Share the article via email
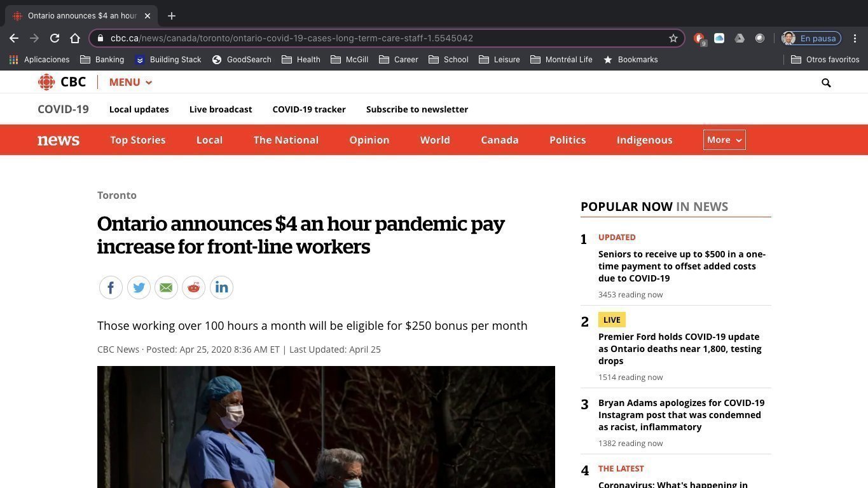This screenshot has width=868, height=488. point(166,287)
